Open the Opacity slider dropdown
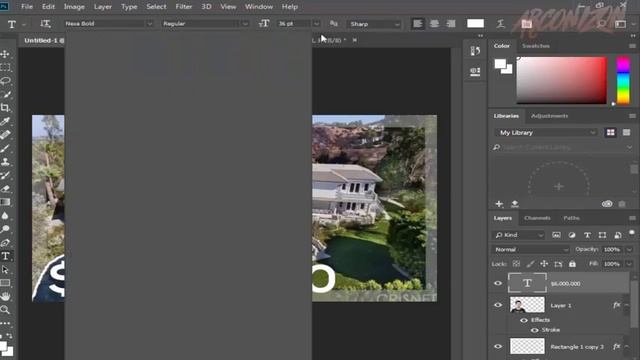The height and width of the screenshot is (360, 640). 629,249
